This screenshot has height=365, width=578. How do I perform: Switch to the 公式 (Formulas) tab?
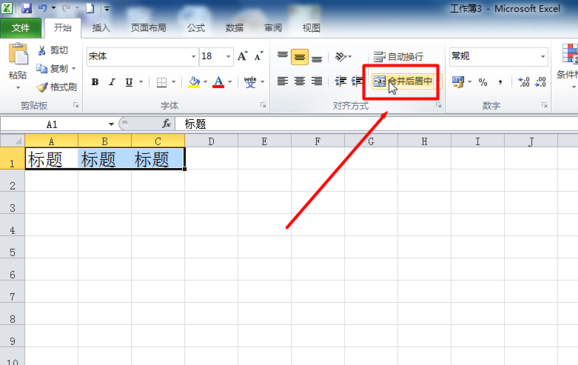tap(196, 28)
